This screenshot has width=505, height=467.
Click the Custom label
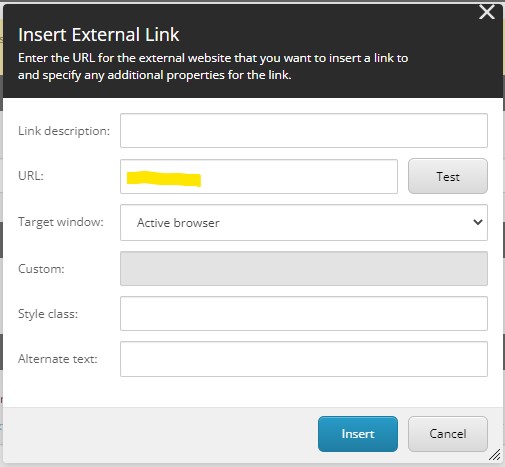[41, 269]
